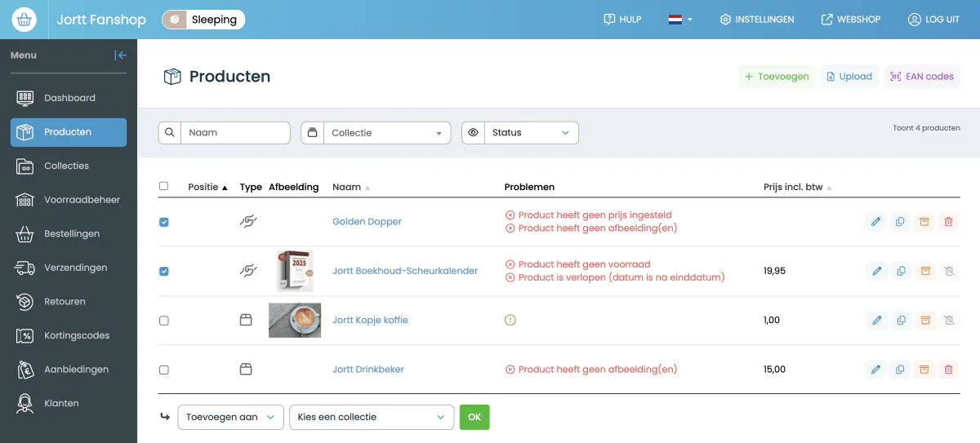Uncheck the Golden Dopper row checkbox
Viewport: 980px width, 443px height.
point(163,222)
